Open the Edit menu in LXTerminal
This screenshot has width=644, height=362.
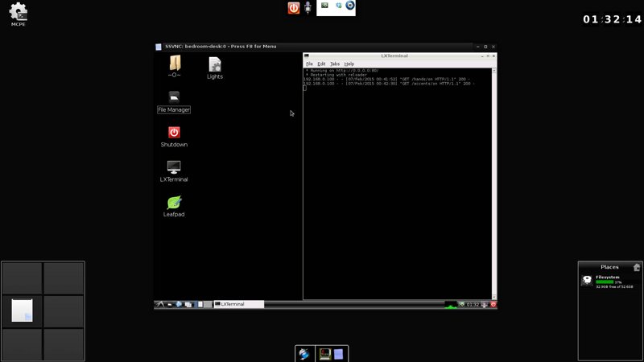pos(321,64)
